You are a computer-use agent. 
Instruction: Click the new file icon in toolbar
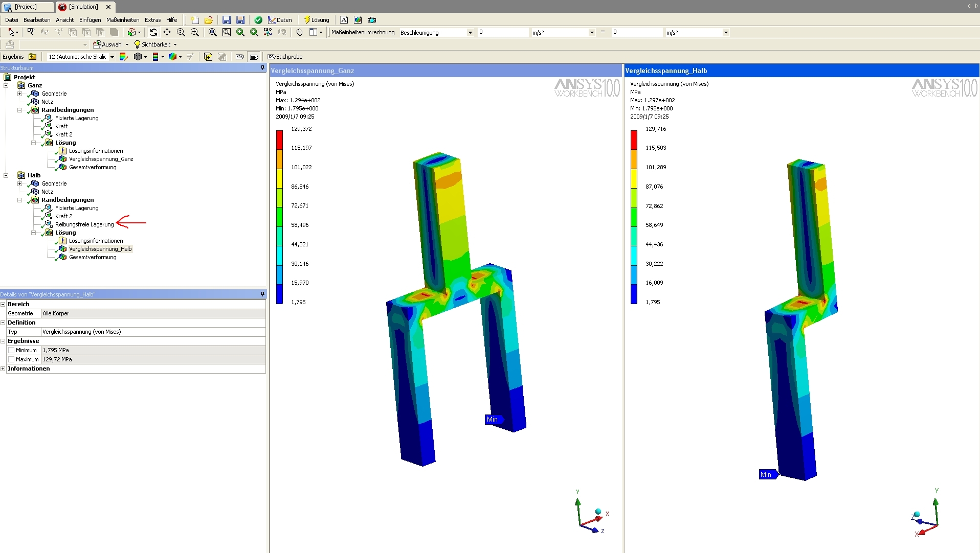[x=195, y=20]
